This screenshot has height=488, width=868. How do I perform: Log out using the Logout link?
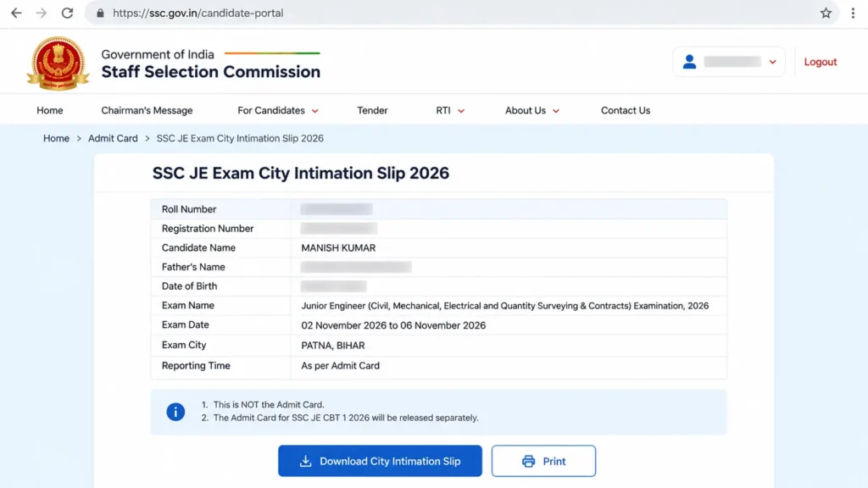click(821, 62)
